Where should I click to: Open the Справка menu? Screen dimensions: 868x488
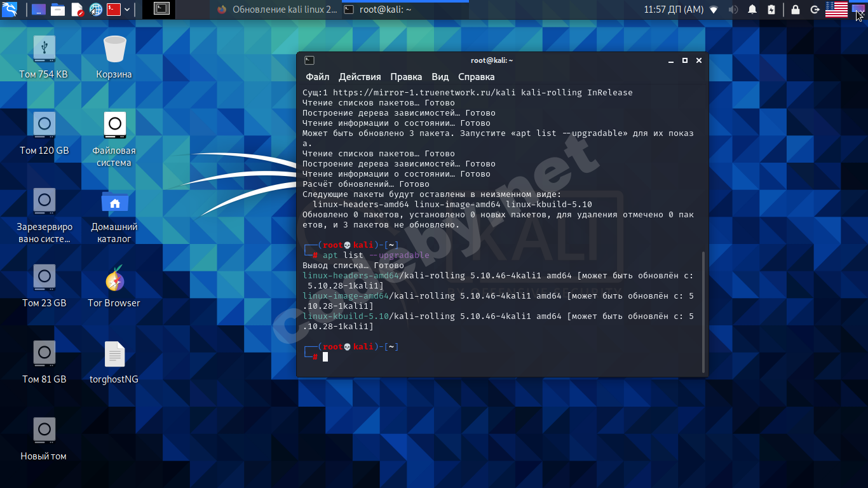[x=476, y=77]
